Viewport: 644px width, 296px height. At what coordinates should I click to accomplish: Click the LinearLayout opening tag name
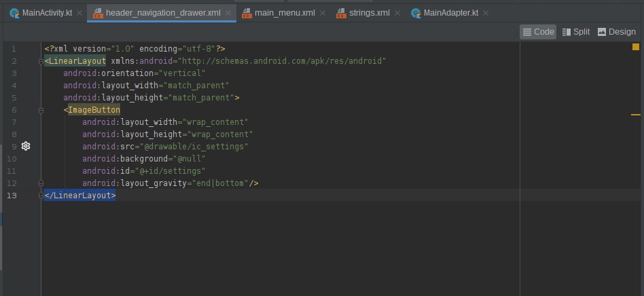pos(77,61)
